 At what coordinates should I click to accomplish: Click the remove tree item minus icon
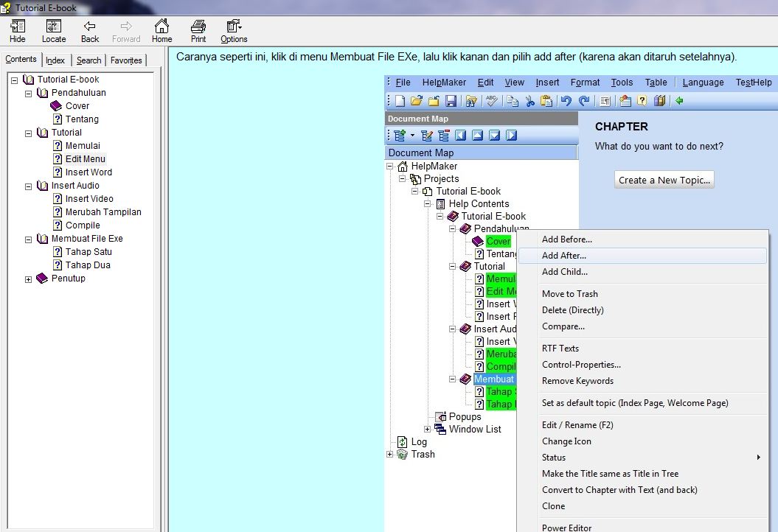444,136
